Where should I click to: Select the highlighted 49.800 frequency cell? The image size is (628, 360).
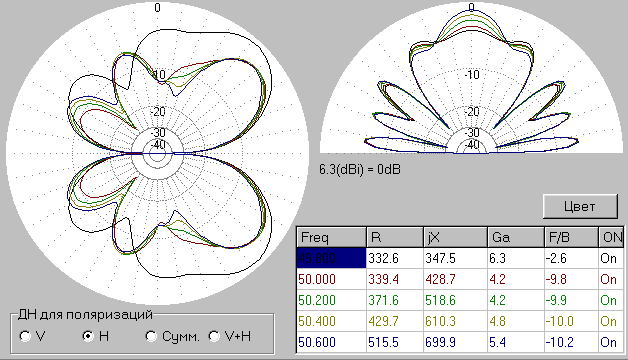(x=331, y=258)
